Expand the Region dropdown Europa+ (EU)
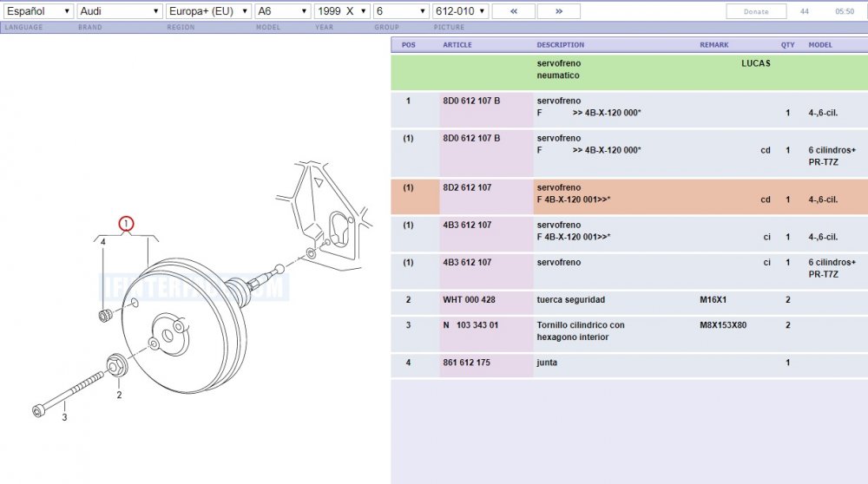Screen dimensions: 868x484 click(x=208, y=11)
